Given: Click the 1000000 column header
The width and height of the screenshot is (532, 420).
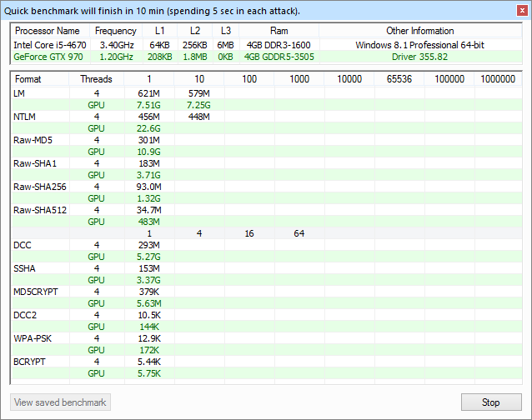Looking at the screenshot, I should pos(498,79).
